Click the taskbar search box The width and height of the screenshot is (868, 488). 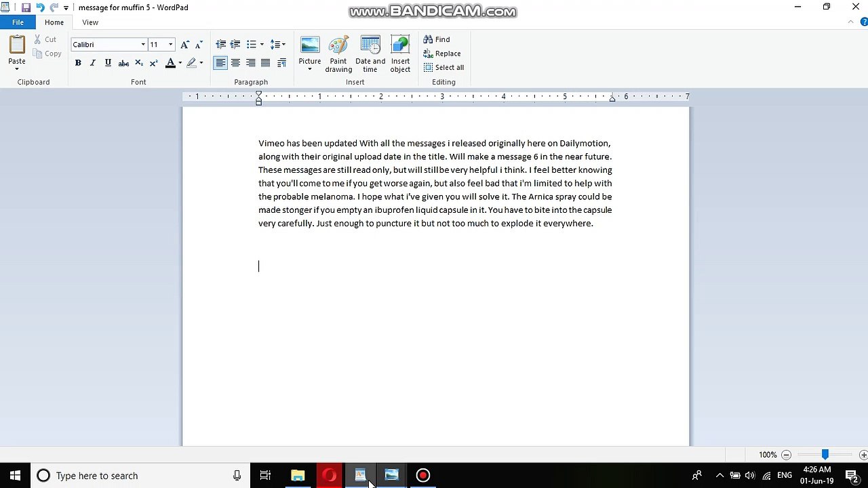[x=140, y=475]
